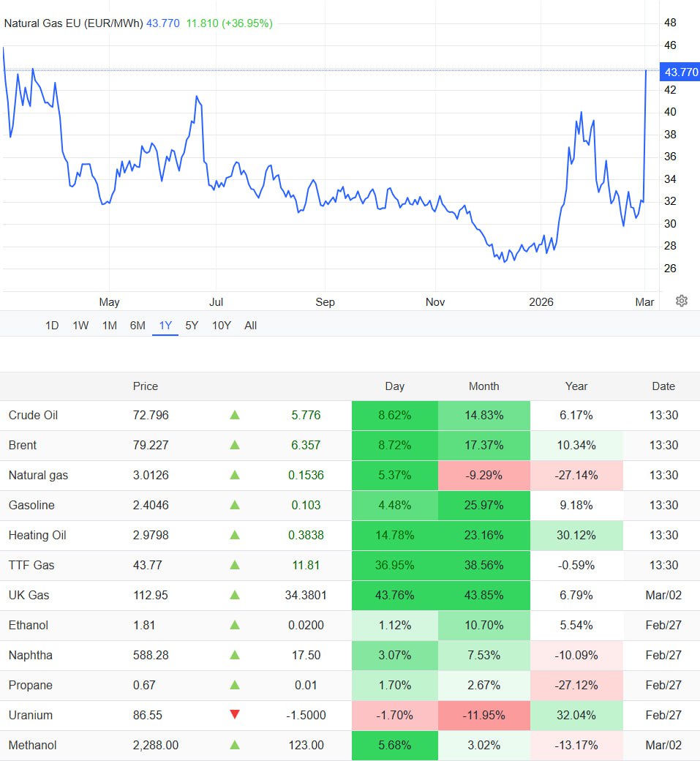Select the 1Y timeframe tab

pos(165,326)
